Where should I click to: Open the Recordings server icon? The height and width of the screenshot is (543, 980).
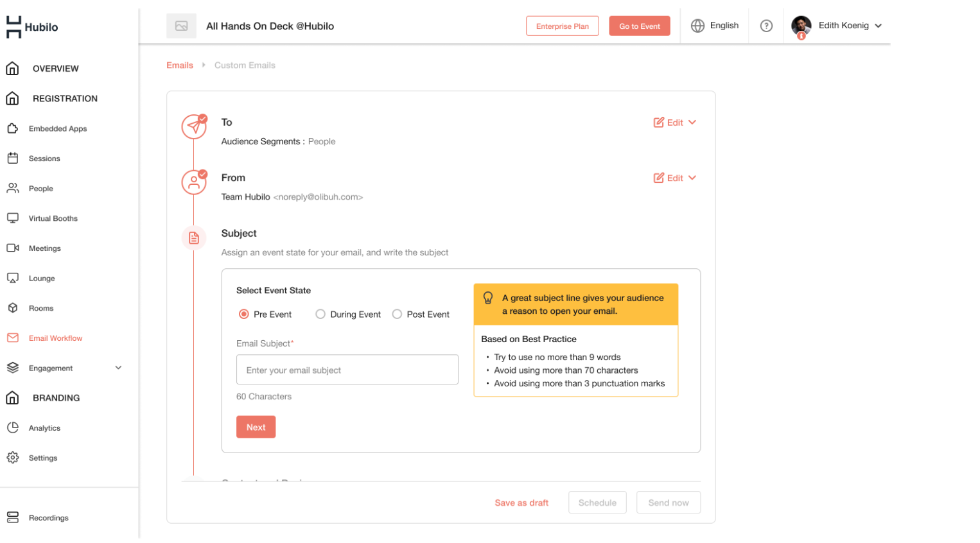12,517
